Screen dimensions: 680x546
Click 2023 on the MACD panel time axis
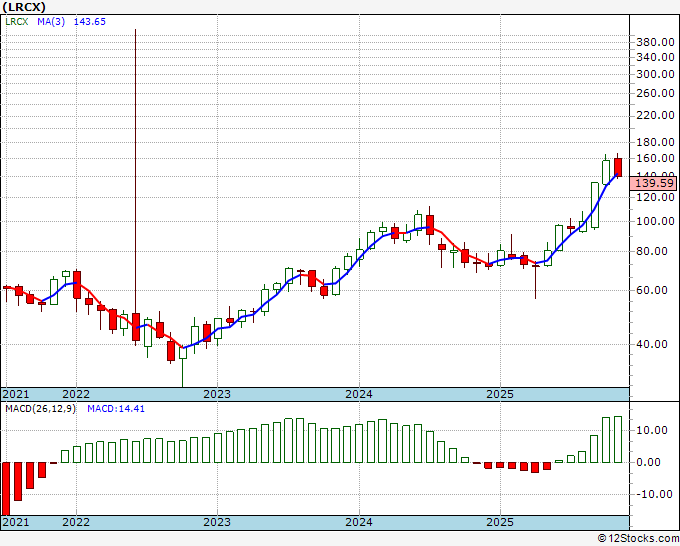pos(217,522)
